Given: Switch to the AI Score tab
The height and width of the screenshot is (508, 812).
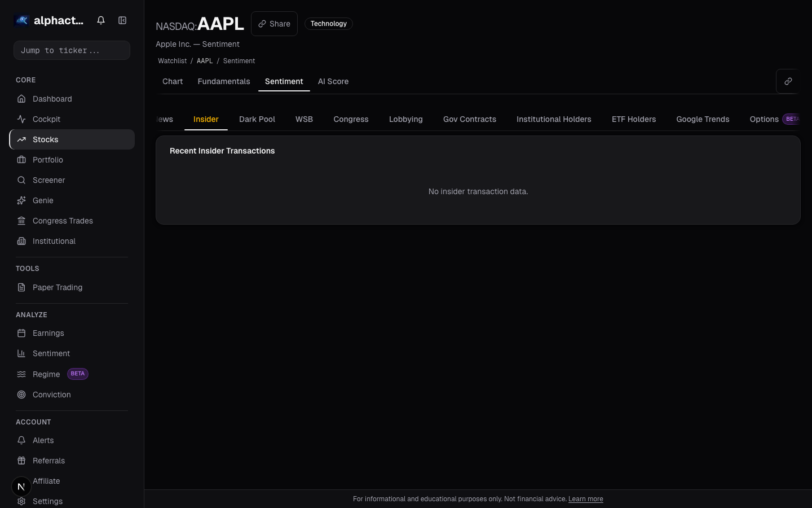Looking at the screenshot, I should click(333, 81).
